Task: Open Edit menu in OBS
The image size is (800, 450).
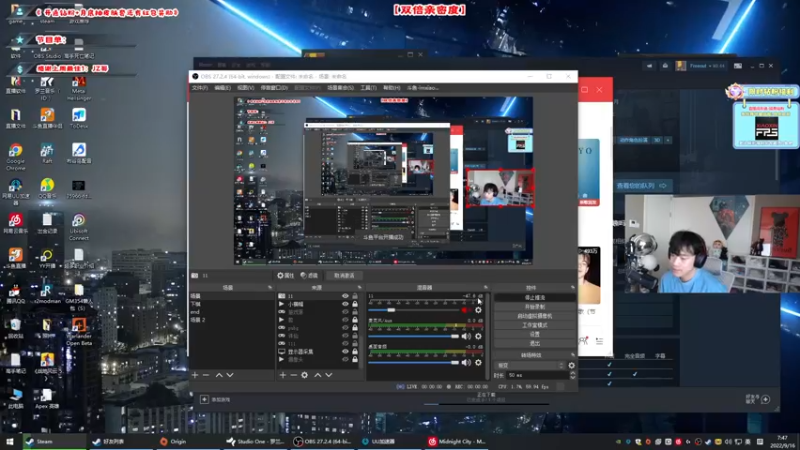Action: (x=222, y=88)
